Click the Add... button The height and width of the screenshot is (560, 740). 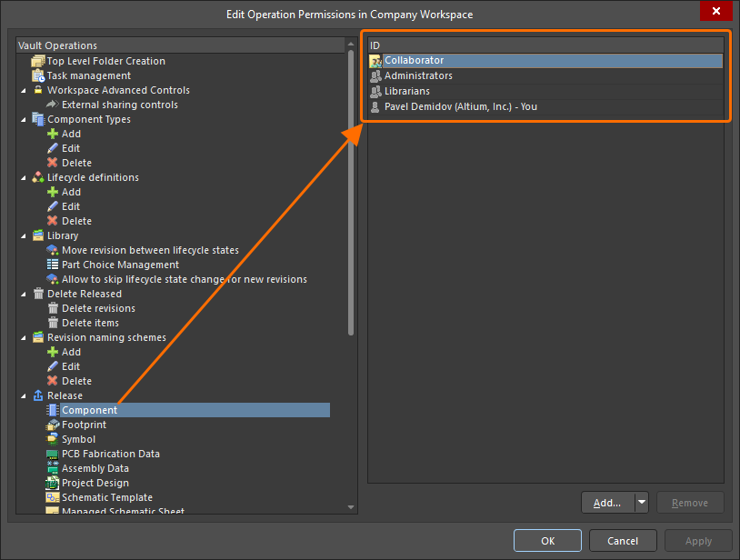tap(608, 503)
